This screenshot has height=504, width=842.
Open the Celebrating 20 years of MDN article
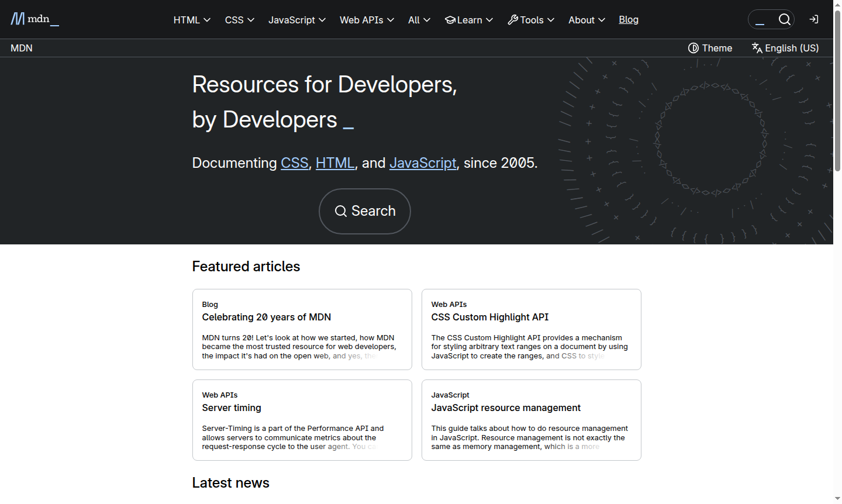267,317
